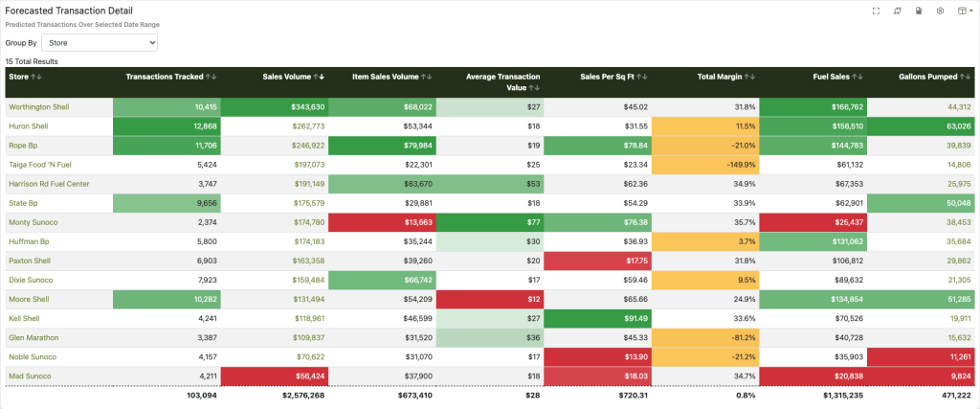Sort by Item Sales Volume arrows
Image resolution: width=980 pixels, height=409 pixels.
(x=427, y=77)
